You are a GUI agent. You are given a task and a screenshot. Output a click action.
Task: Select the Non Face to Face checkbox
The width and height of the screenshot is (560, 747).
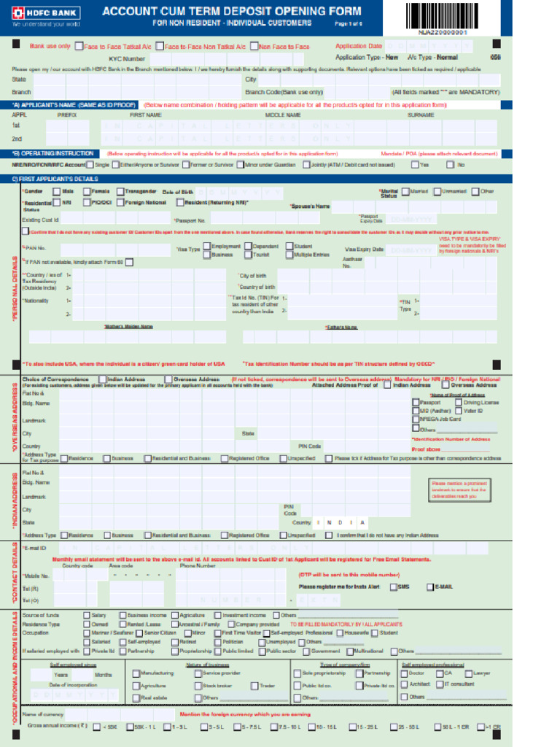pos(254,46)
